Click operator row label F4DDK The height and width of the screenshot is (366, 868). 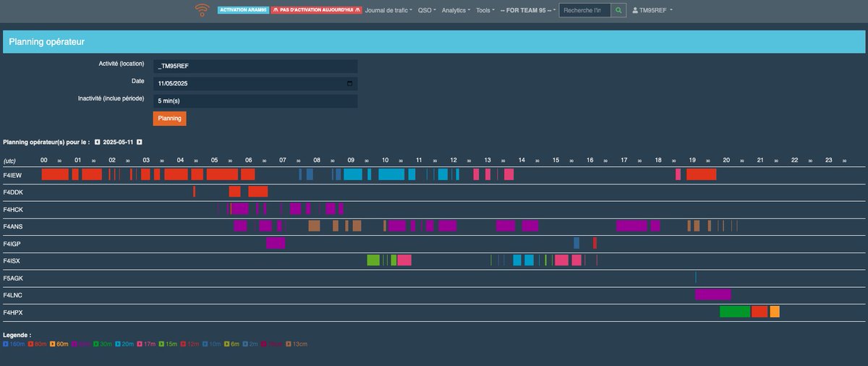14,192
